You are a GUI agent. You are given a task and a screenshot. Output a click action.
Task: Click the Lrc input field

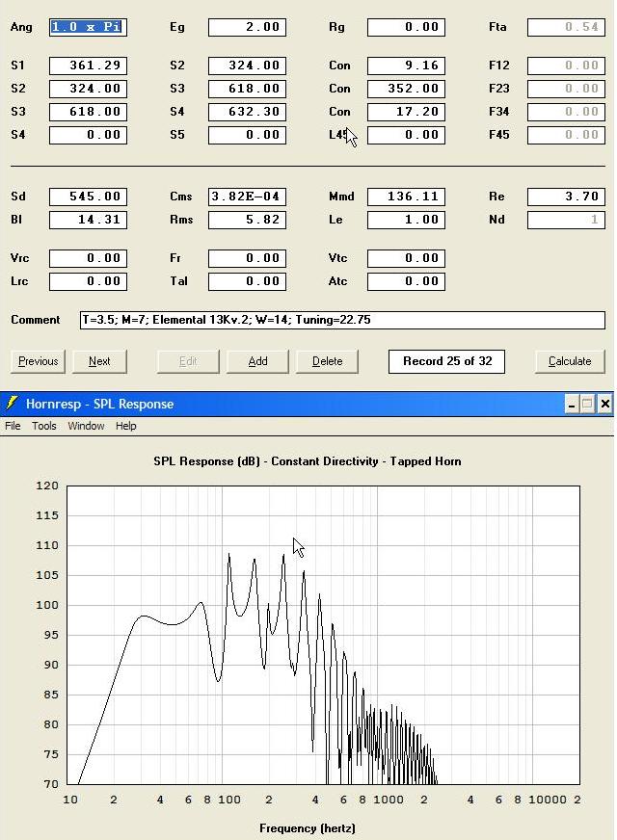88,281
